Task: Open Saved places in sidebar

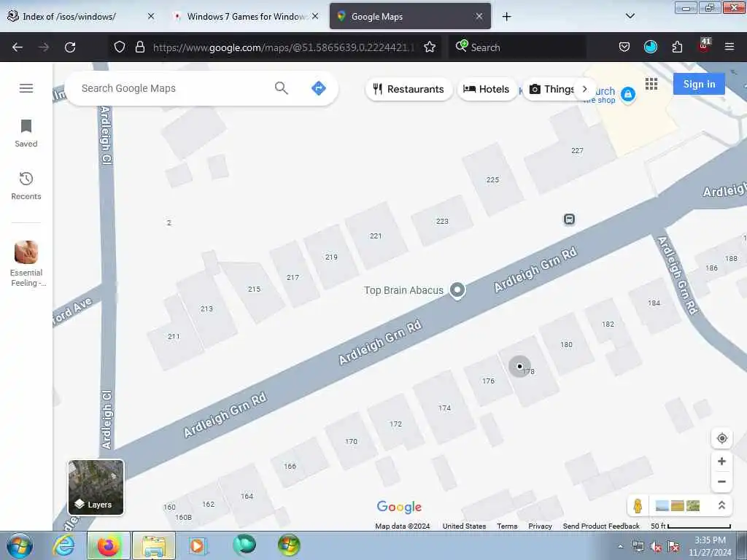Action: (x=26, y=133)
